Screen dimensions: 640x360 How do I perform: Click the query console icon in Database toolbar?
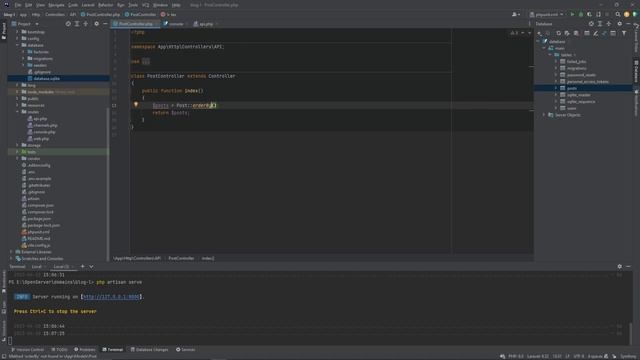(613, 33)
